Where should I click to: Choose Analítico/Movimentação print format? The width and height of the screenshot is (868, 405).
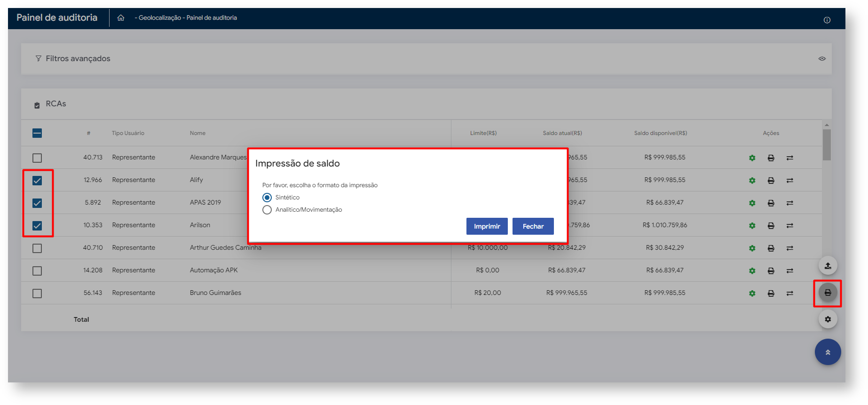pos(267,210)
